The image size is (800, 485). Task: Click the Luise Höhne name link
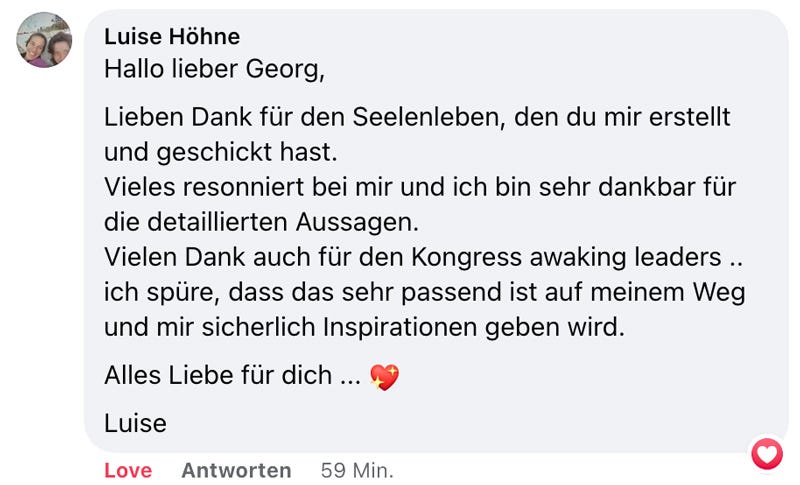172,37
